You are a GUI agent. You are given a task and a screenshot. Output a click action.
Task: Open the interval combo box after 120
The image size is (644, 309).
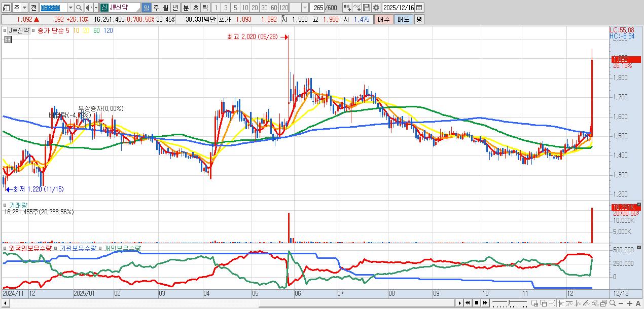pos(299,8)
